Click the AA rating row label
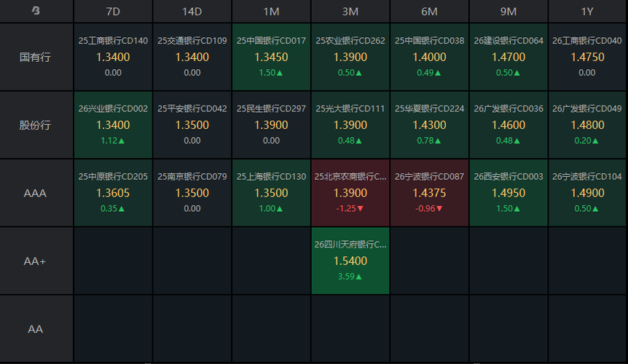The image size is (628, 364). [36, 328]
